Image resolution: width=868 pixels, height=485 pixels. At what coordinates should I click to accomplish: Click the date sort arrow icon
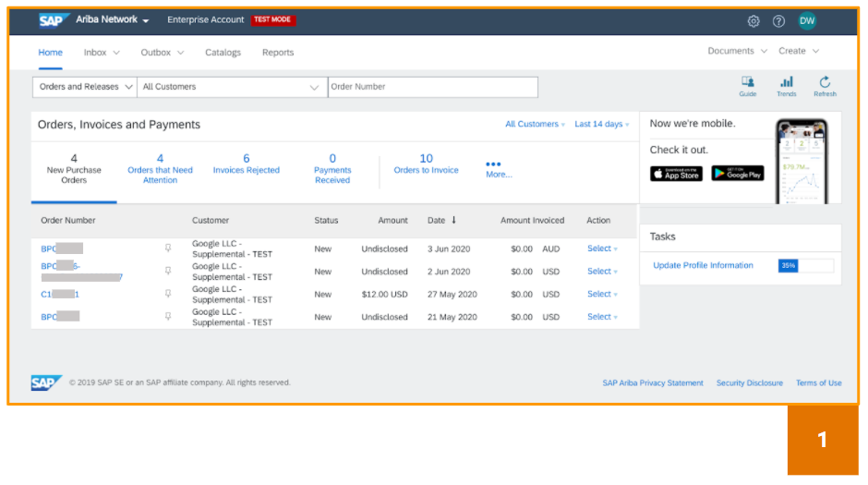(x=454, y=220)
